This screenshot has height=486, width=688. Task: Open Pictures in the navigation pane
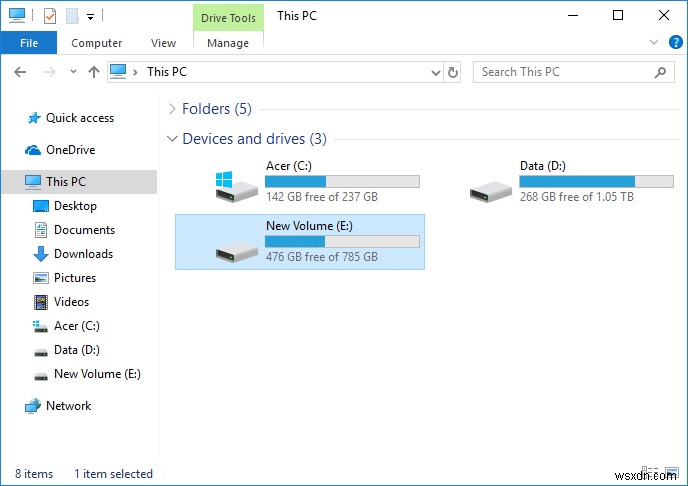tap(75, 278)
